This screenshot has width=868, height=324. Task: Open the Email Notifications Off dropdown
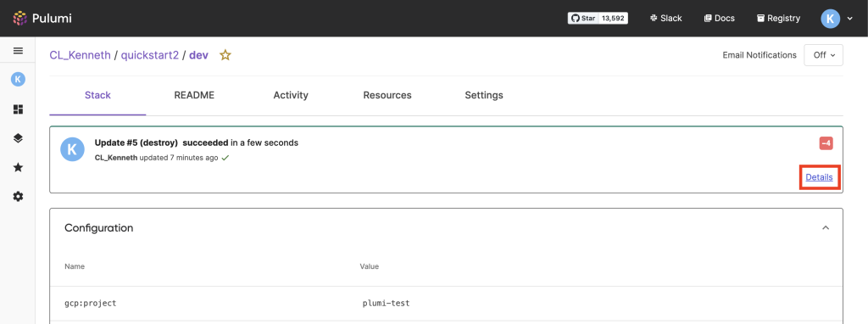tap(823, 55)
